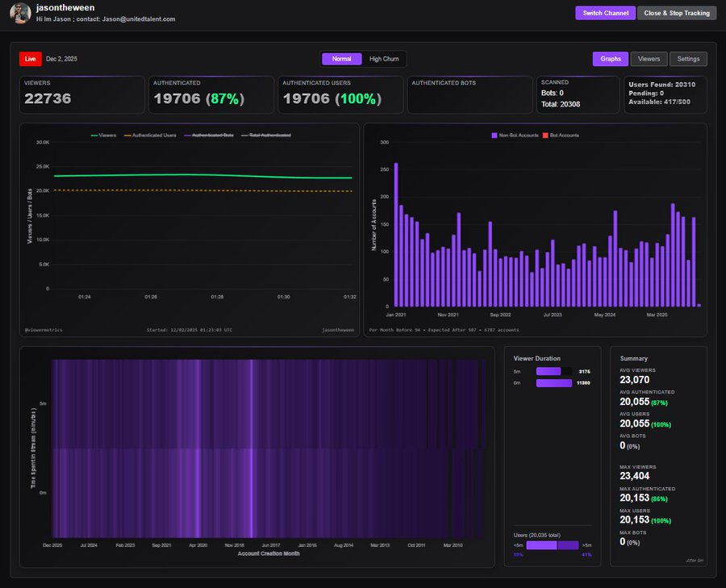Re-enable the Total Authenticated legend series
The width and height of the screenshot is (726, 588).
[x=272, y=135]
